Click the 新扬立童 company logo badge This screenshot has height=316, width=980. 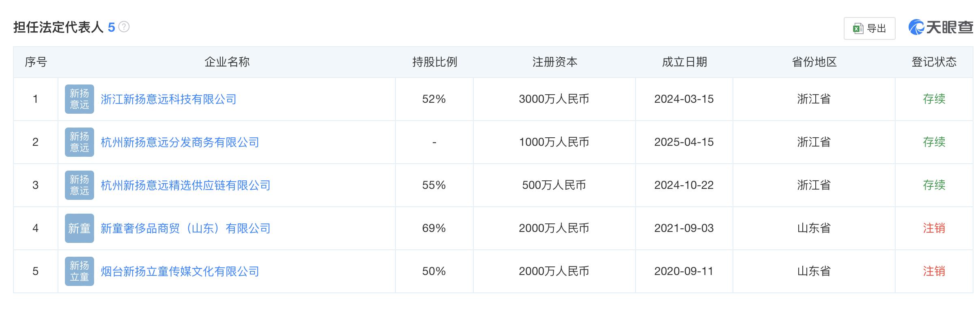(x=80, y=271)
